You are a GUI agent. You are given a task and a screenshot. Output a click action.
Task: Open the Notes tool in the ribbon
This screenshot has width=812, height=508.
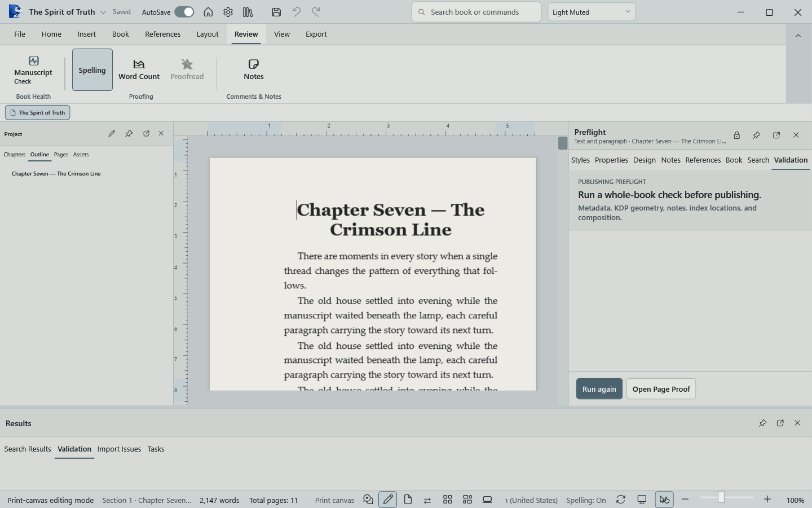(x=254, y=70)
